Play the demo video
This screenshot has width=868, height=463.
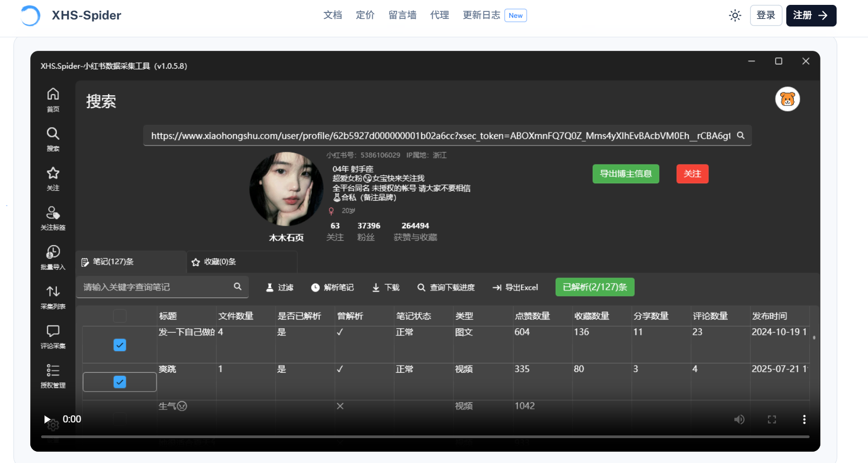click(x=47, y=419)
